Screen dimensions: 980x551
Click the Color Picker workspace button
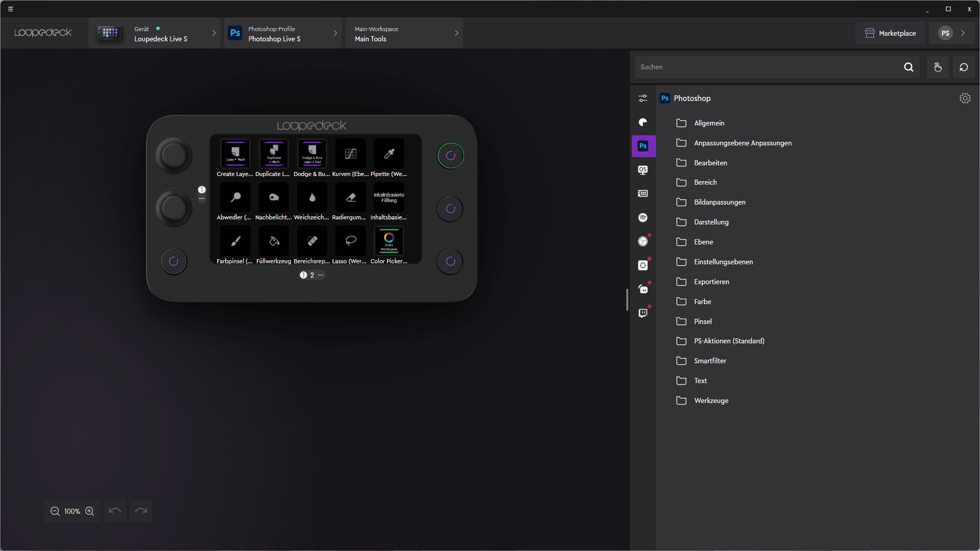pos(389,241)
